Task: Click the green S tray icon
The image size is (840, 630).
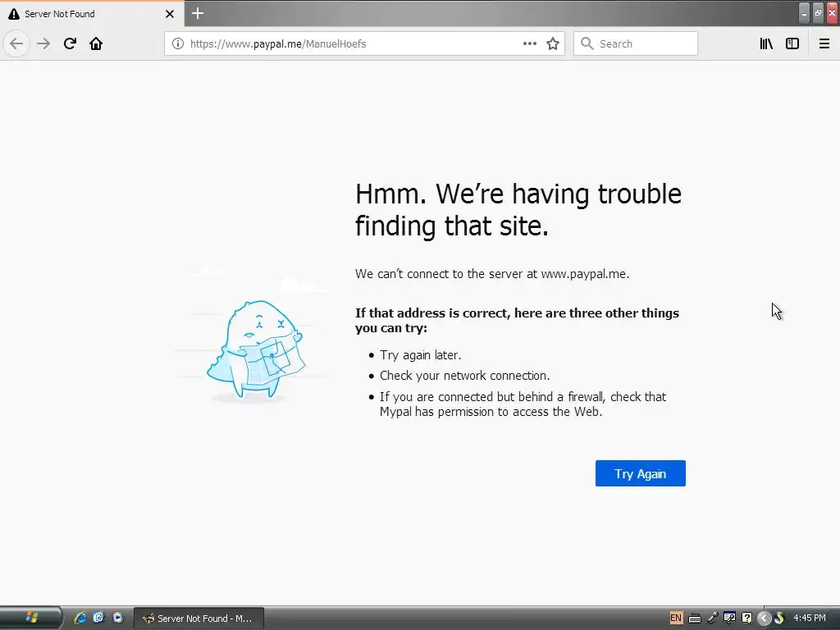Action: click(x=780, y=619)
